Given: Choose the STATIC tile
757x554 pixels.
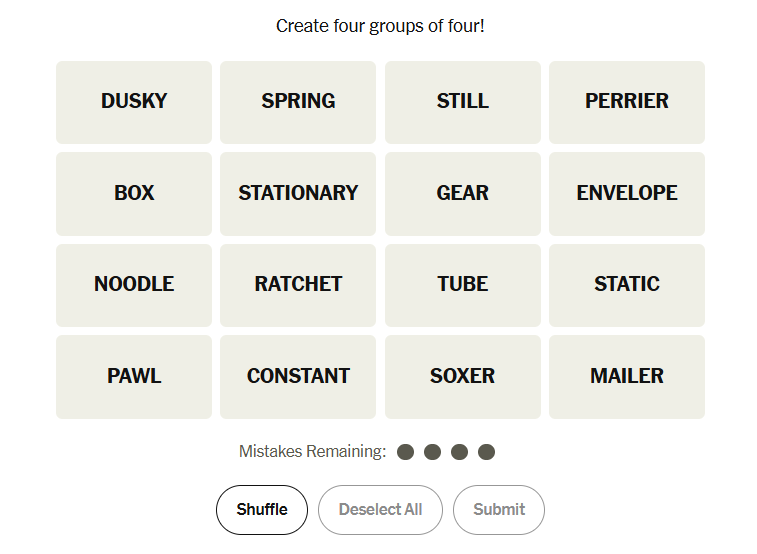Looking at the screenshot, I should (x=626, y=285).
